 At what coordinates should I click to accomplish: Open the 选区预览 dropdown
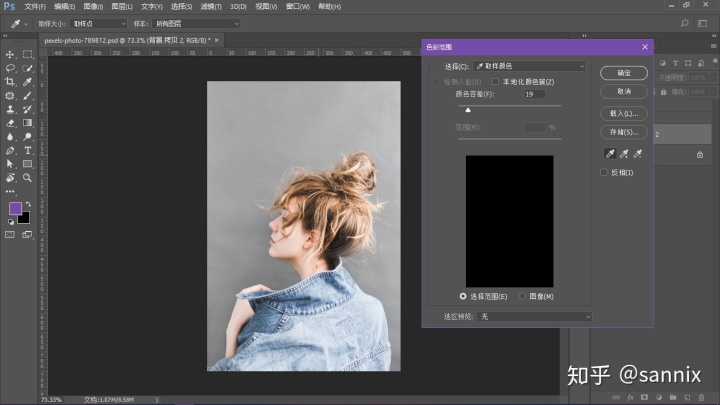click(534, 316)
